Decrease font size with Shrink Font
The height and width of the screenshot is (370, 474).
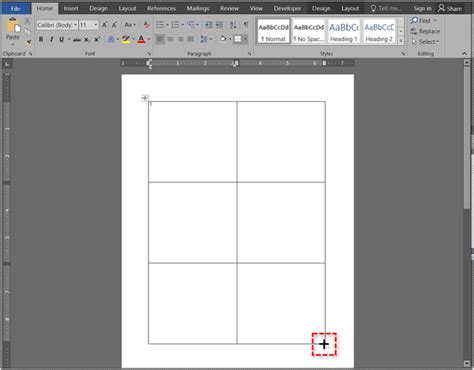point(114,25)
